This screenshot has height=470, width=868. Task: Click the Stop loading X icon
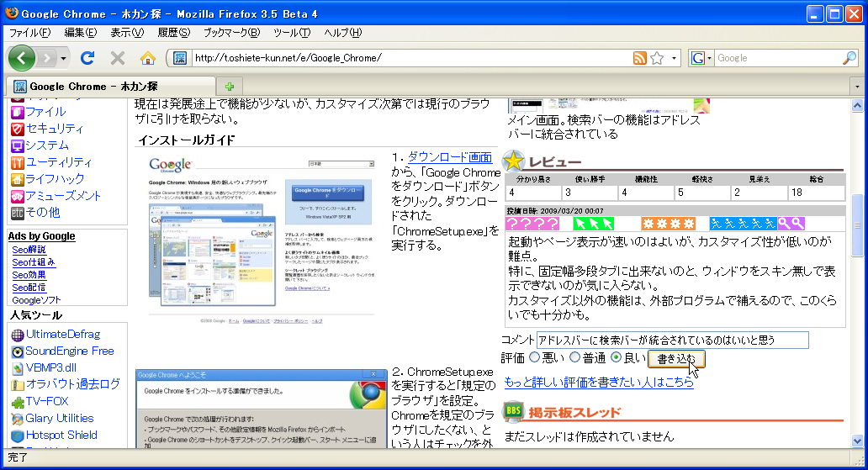pyautogui.click(x=118, y=57)
